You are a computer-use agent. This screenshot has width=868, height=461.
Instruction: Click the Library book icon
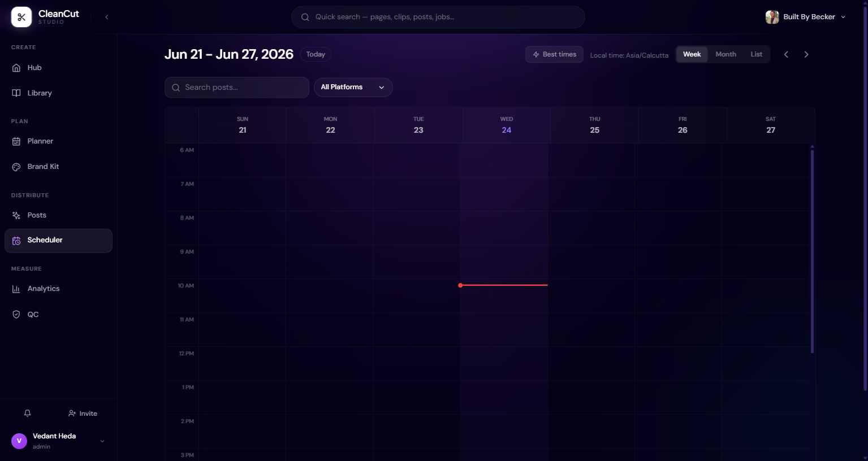[x=16, y=93]
